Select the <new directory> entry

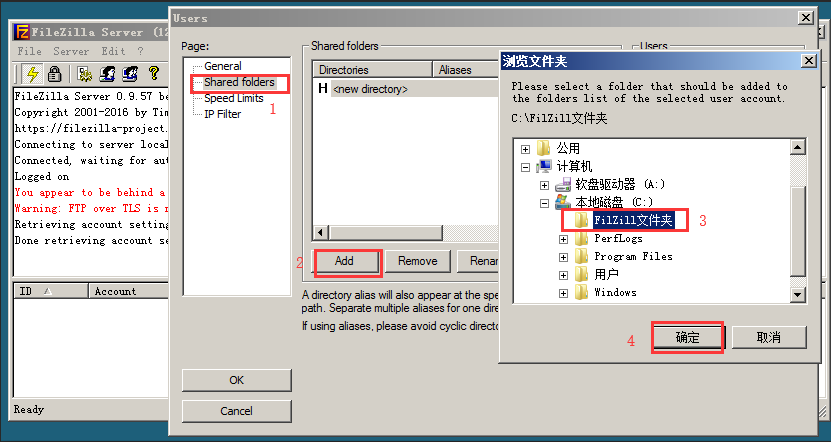(370, 90)
